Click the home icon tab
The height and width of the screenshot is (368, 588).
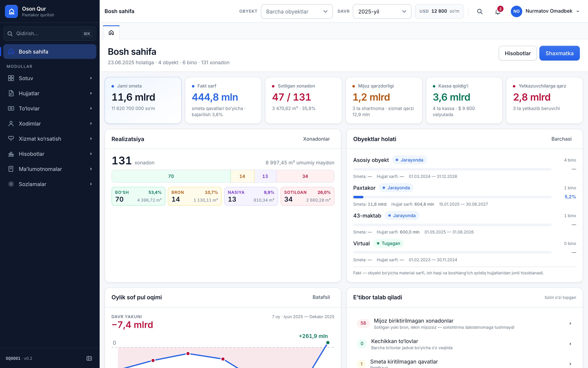point(111,32)
